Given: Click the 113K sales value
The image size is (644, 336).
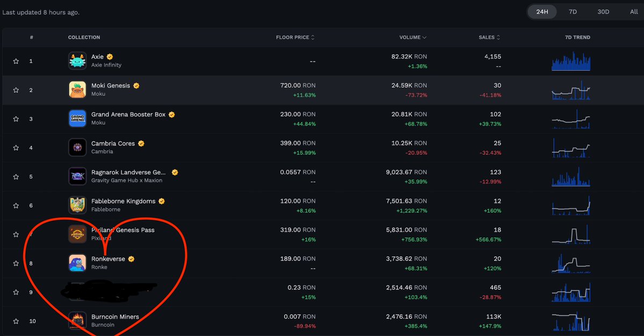Looking at the screenshot, I should coord(493,317).
